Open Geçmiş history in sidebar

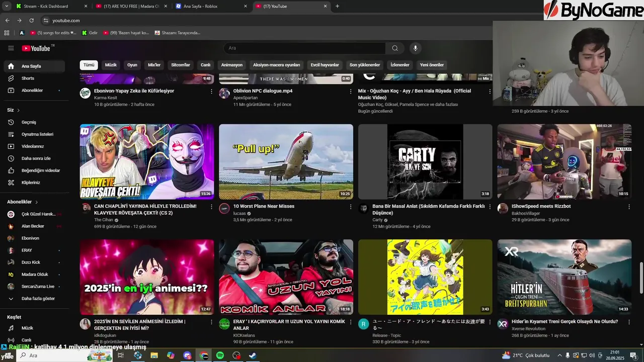click(34, 122)
